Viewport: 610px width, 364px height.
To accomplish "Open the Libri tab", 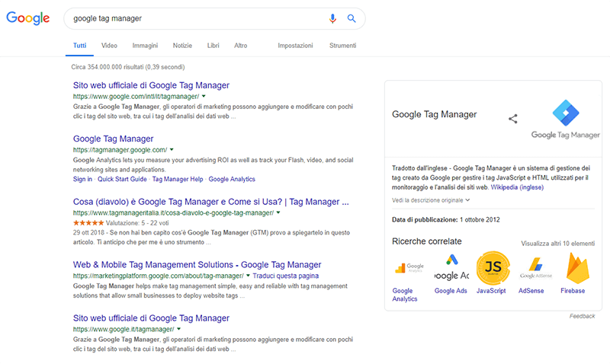I will point(213,46).
